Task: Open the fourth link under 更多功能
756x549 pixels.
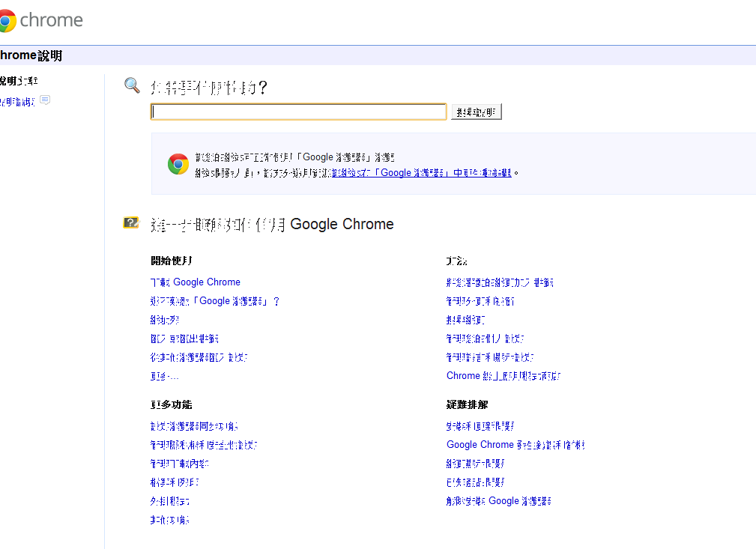Action: coord(175,482)
